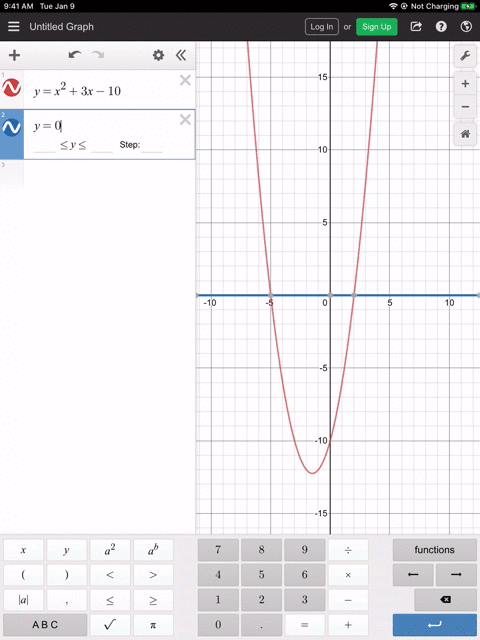Insert the division operator
The image size is (480, 640).
(348, 550)
